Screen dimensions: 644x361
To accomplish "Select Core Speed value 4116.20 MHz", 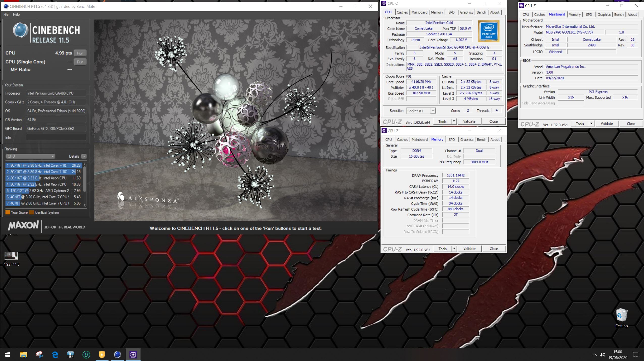I will (x=421, y=82).
